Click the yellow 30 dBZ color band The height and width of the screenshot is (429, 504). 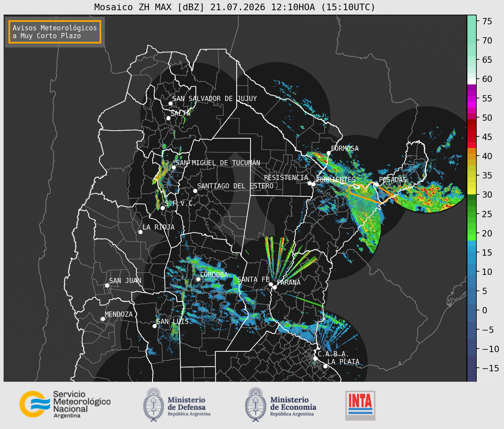click(472, 191)
